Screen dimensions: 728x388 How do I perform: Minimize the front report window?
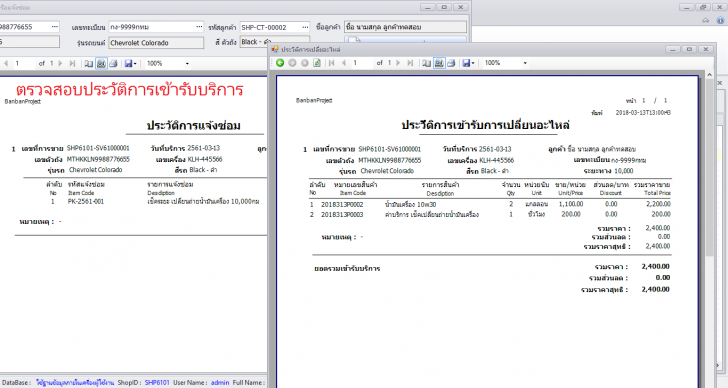pyautogui.click(x=673, y=49)
